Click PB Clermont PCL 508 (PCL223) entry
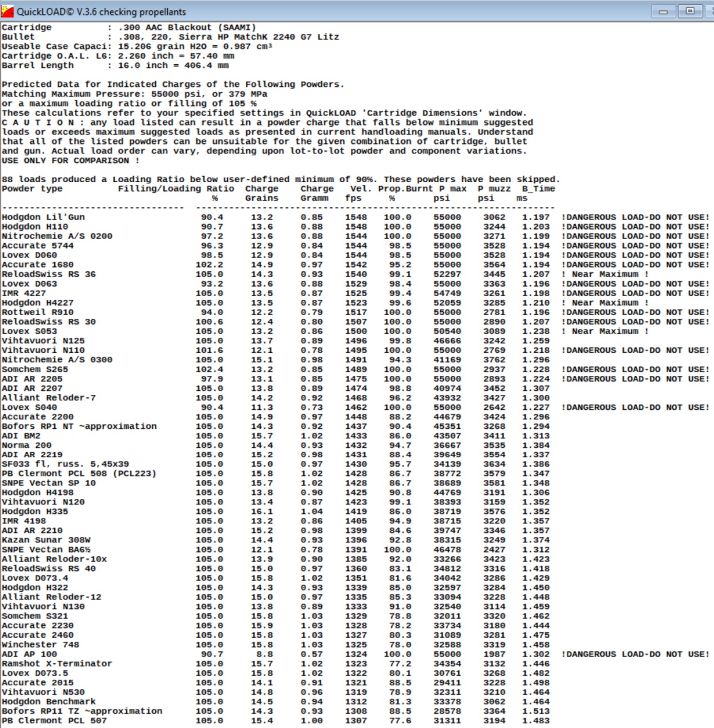 coord(79,473)
